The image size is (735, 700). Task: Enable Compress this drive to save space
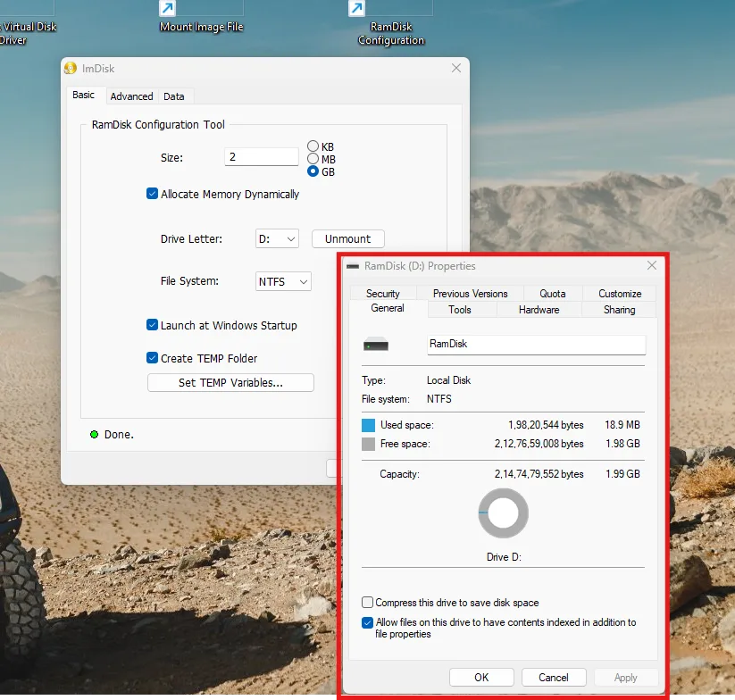pos(368,603)
